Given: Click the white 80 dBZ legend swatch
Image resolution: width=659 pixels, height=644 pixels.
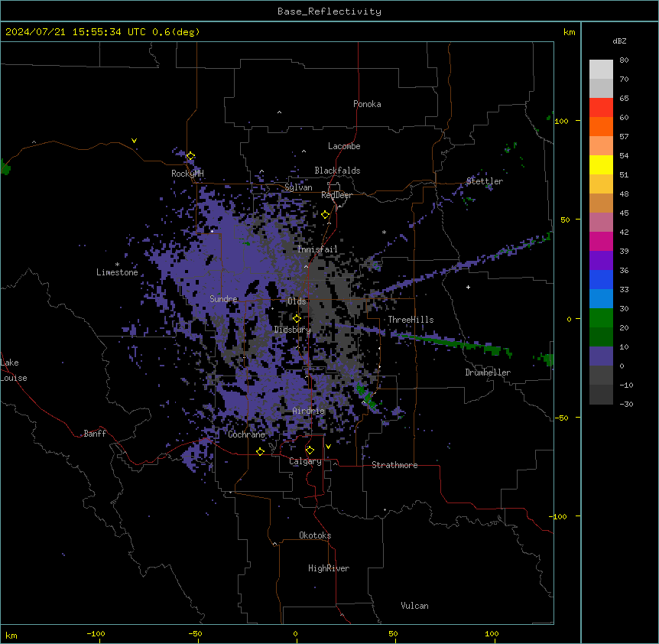Looking at the screenshot, I should coord(601,69).
